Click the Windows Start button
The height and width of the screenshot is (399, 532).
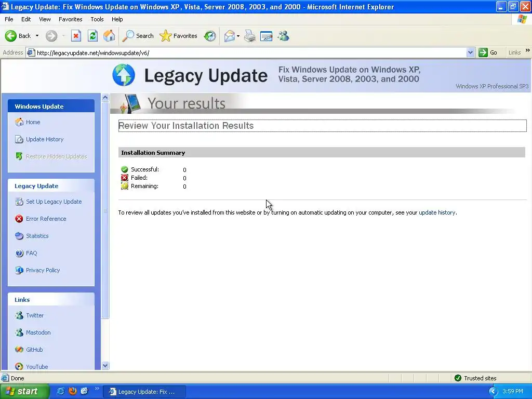pos(24,392)
